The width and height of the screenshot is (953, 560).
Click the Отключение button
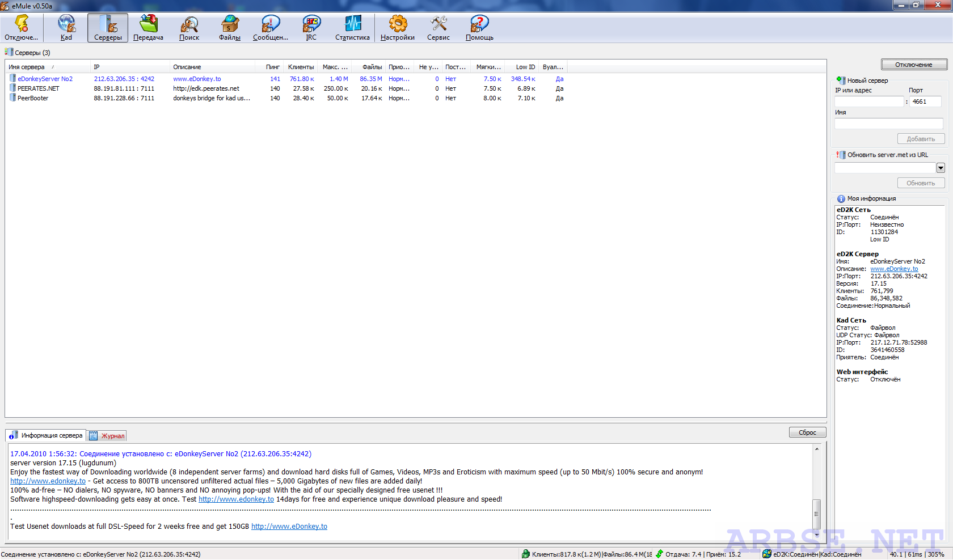[x=914, y=65]
